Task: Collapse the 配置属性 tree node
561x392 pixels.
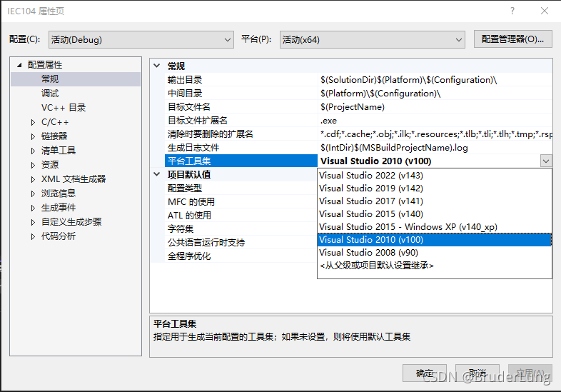Action: (x=19, y=65)
